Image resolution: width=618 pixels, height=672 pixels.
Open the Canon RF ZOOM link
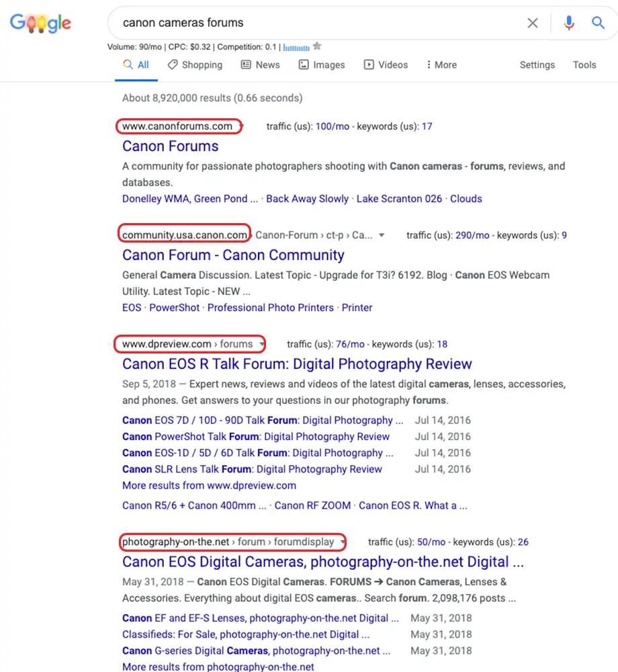tap(312, 506)
